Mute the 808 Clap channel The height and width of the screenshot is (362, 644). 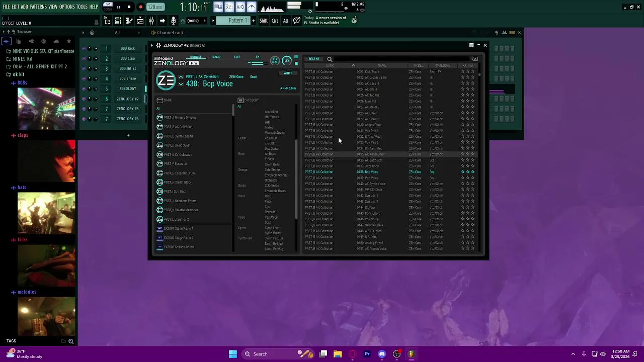coord(84,58)
